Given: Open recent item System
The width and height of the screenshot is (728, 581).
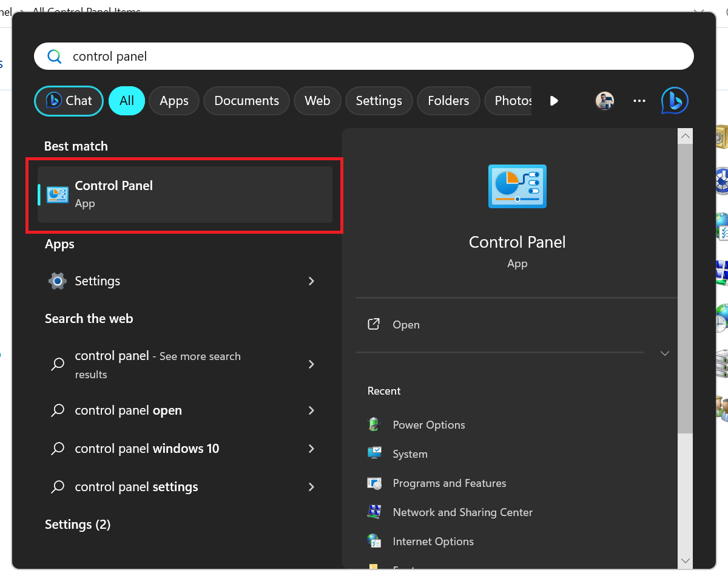Looking at the screenshot, I should coord(410,454).
